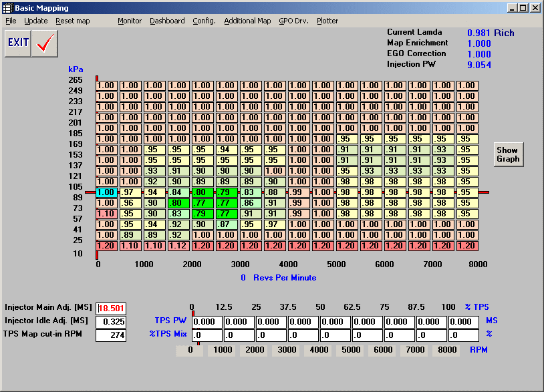Open the Reset map menu
Viewport: 544px width, 392px height.
[x=72, y=21]
